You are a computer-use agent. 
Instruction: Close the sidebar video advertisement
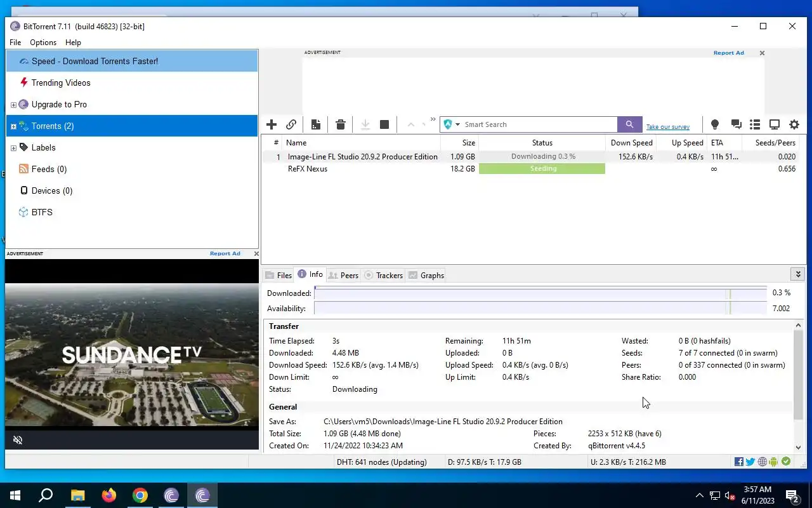point(256,253)
